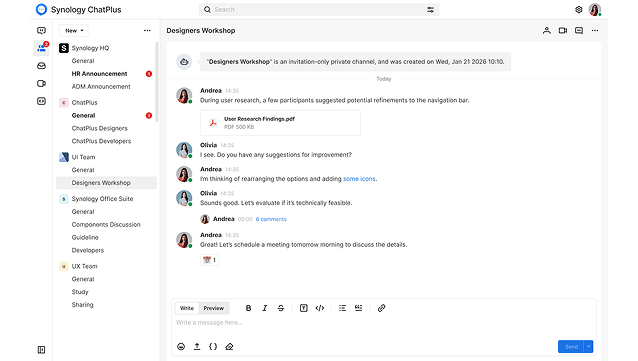The width and height of the screenshot is (638, 361).
Task: Open Study channel
Action: coord(80,292)
